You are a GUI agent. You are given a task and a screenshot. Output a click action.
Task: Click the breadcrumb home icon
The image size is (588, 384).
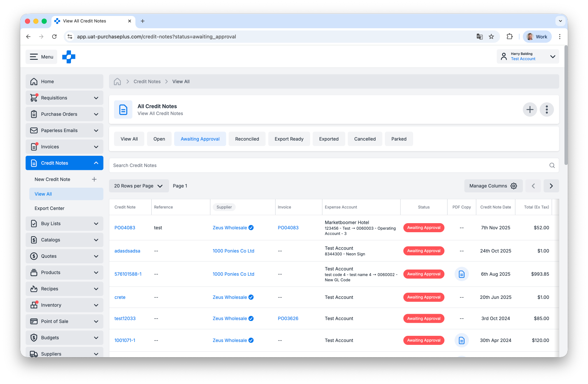(x=117, y=81)
